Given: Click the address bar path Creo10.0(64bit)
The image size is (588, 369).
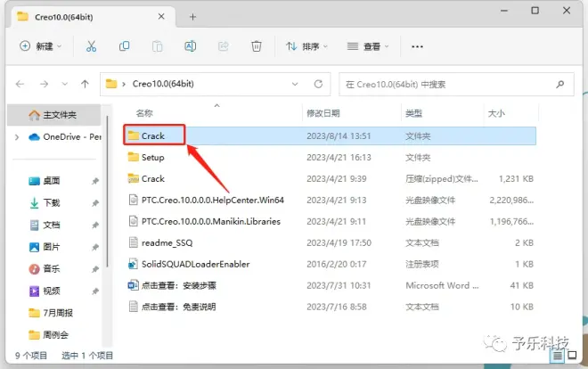Looking at the screenshot, I should [163, 84].
